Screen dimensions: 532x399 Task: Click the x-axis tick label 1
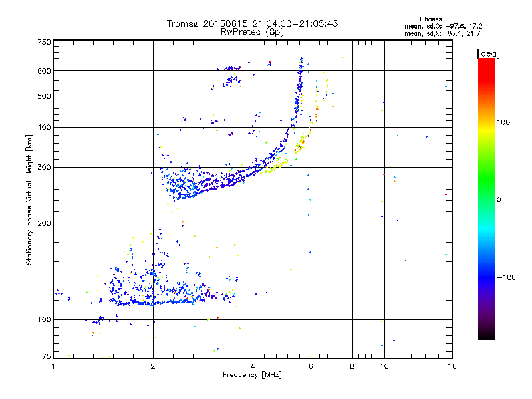point(53,366)
